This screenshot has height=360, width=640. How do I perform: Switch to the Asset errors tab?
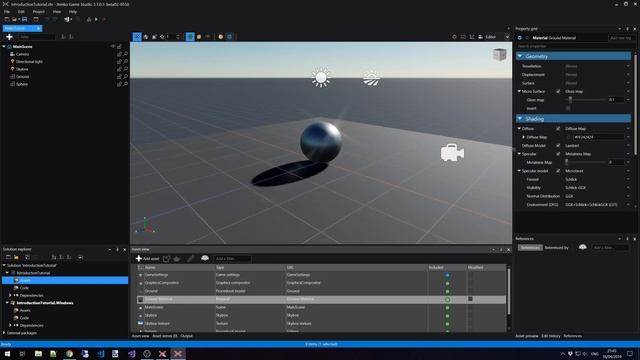(165, 336)
